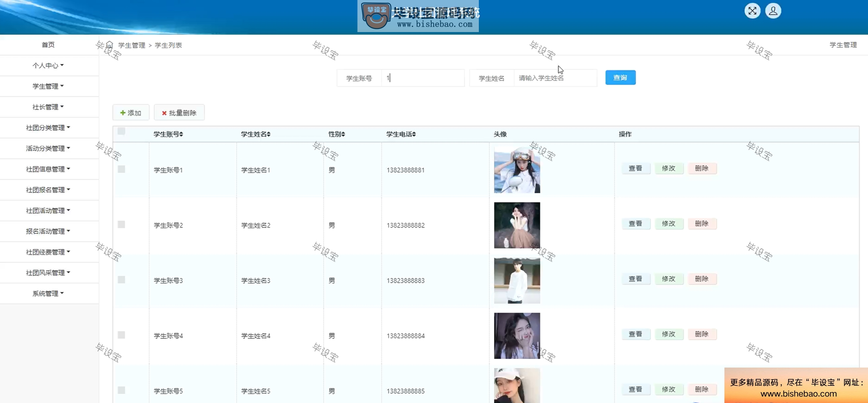Expand the 社团风采管理 sidebar menu
The height and width of the screenshot is (403, 868).
point(49,273)
